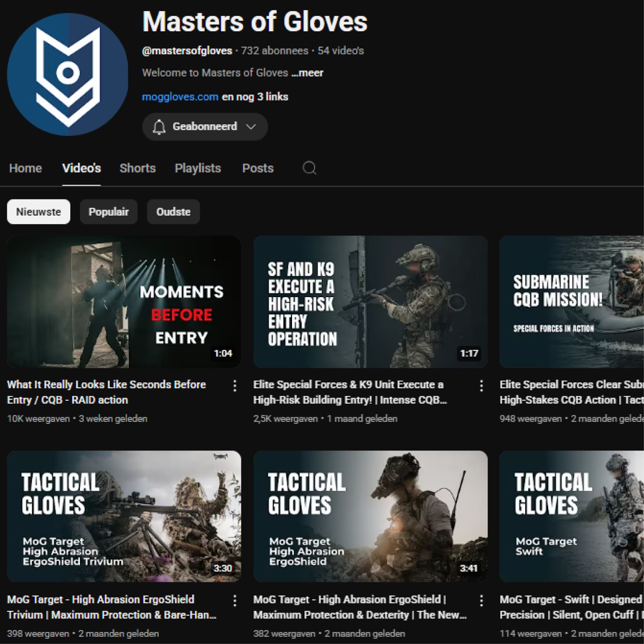Screen dimensions: 644x644
Task: Open title 'Elite Special Forces Clear Sub'
Action: click(572, 392)
